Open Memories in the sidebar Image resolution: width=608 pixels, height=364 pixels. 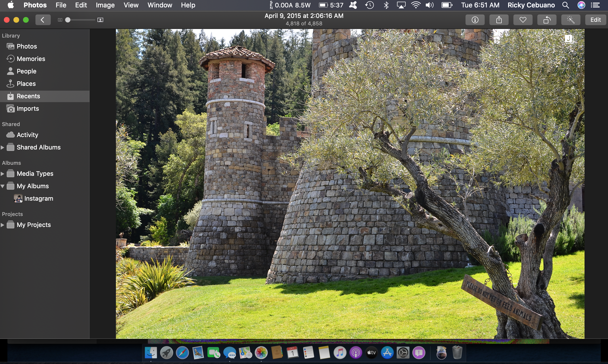(x=31, y=59)
